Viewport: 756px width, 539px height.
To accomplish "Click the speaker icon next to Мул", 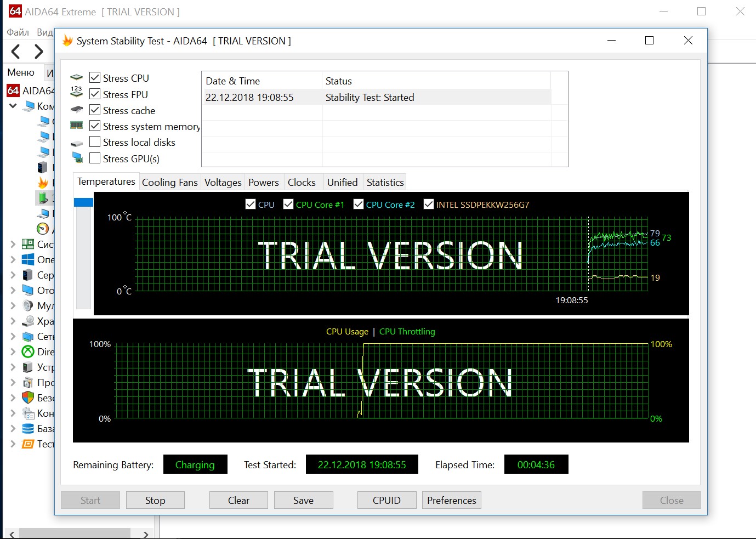I will (28, 305).
